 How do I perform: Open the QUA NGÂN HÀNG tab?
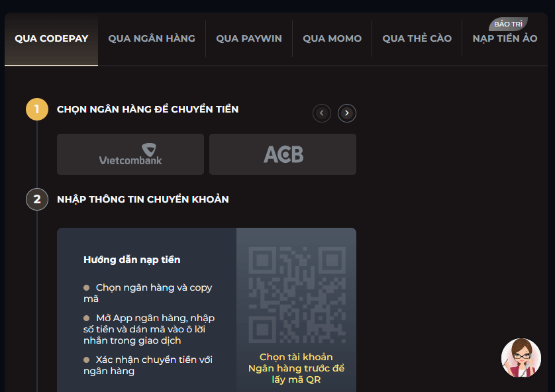[x=152, y=38]
